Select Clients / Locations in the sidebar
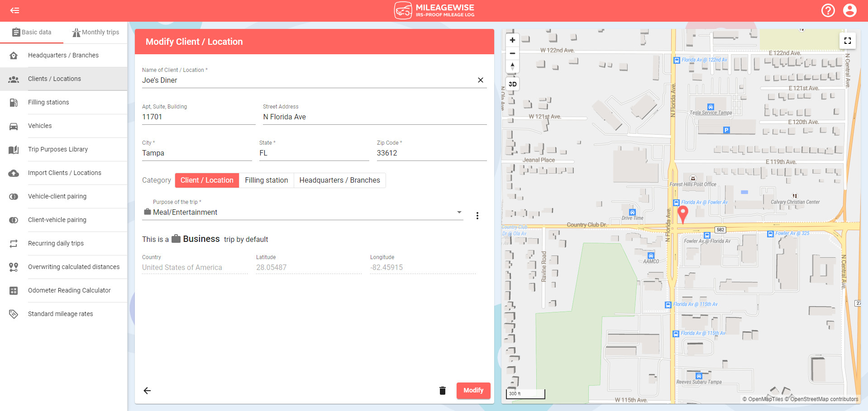This screenshot has width=868, height=411. click(x=63, y=79)
